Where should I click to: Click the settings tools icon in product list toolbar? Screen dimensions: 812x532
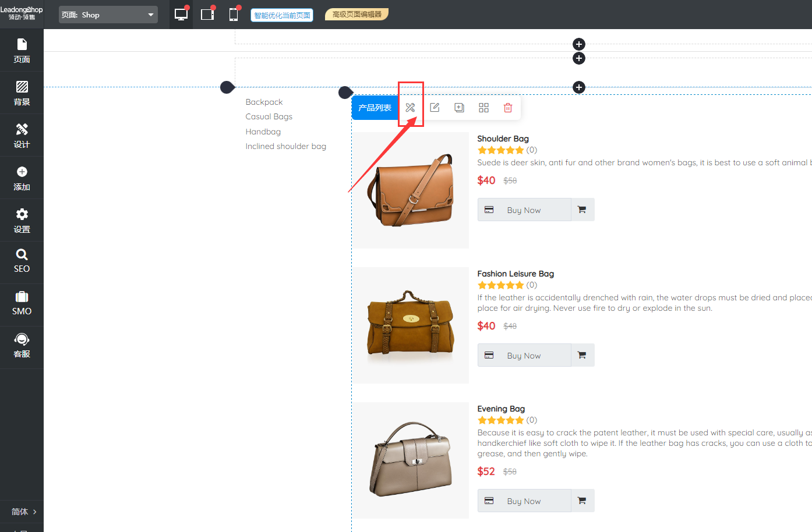(x=410, y=108)
